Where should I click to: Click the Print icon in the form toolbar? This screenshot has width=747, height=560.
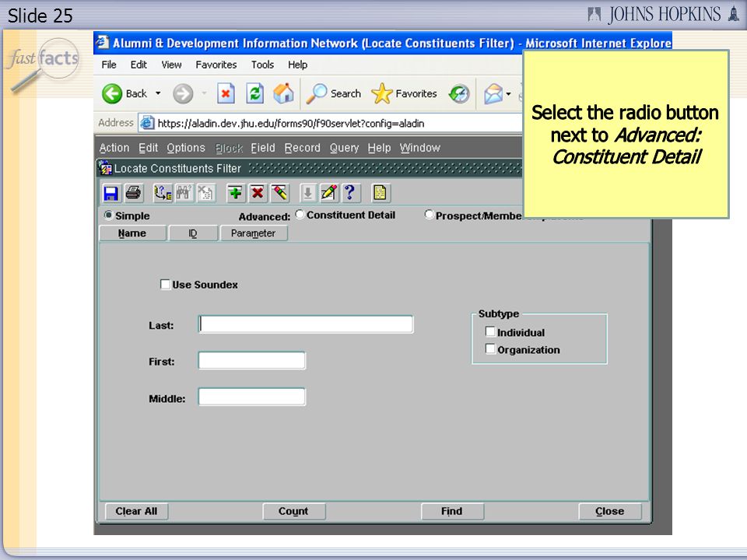click(x=133, y=194)
